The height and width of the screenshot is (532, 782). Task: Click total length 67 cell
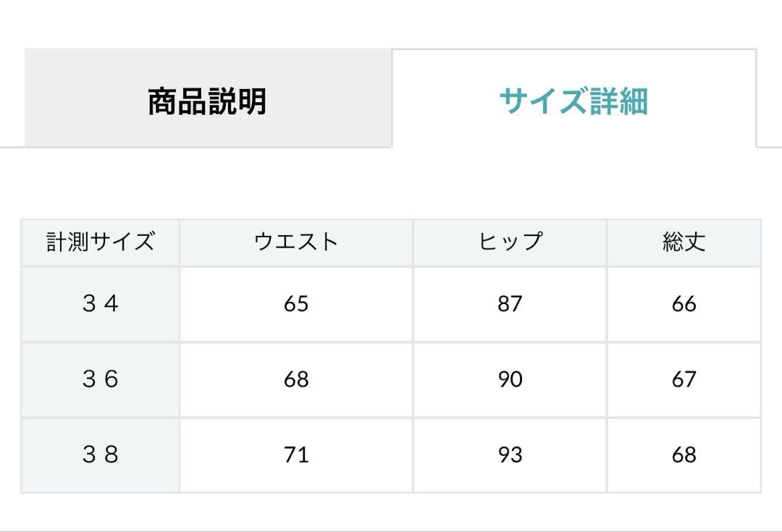[684, 379]
